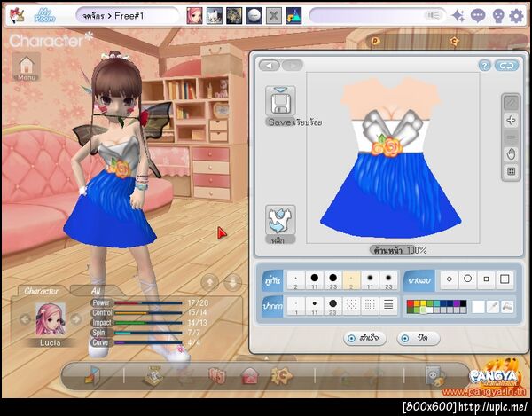Select soft brush size 23
This screenshot has width=532, height=416.
point(388,280)
